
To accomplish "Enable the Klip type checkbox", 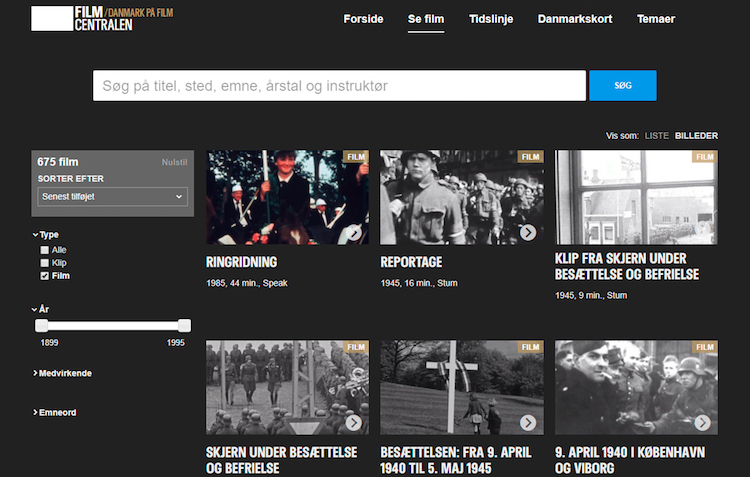I will [x=44, y=263].
